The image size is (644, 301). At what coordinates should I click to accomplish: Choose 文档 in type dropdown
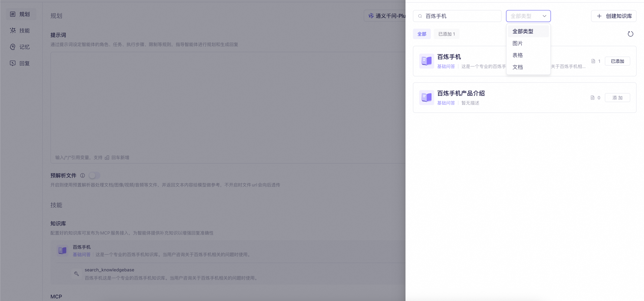(x=517, y=67)
